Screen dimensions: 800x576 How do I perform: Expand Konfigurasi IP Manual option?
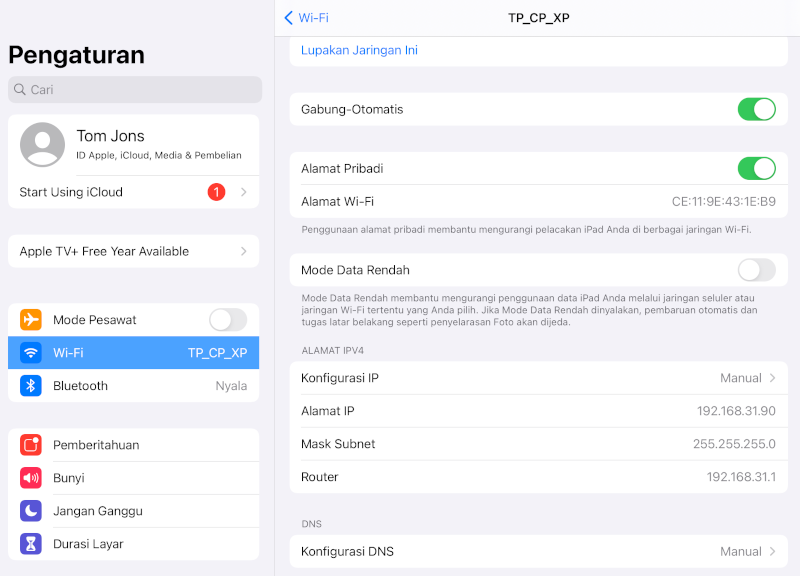pyautogui.click(x=747, y=378)
